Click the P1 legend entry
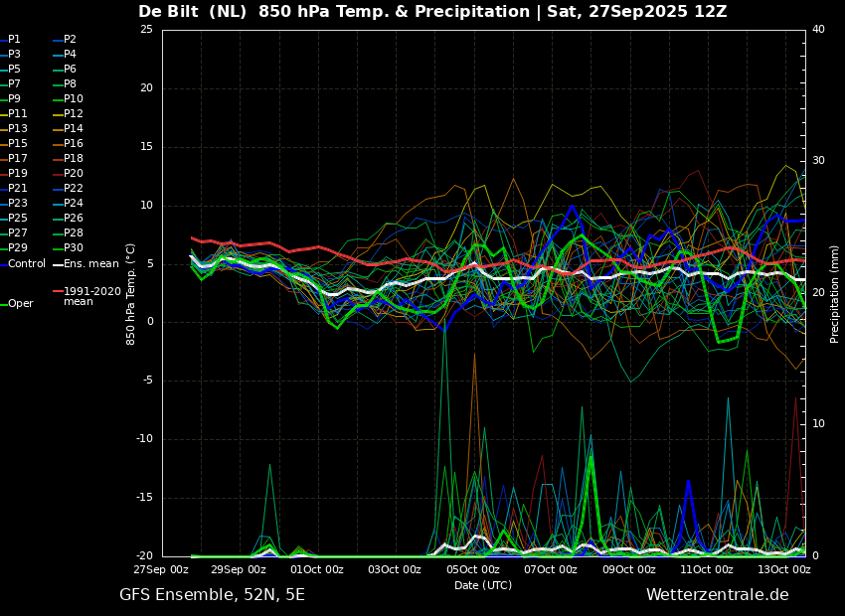845x616 pixels. tap(10, 40)
